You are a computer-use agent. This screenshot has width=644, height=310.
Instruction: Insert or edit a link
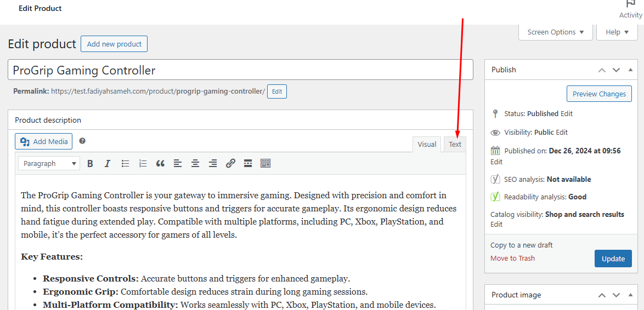(230, 164)
